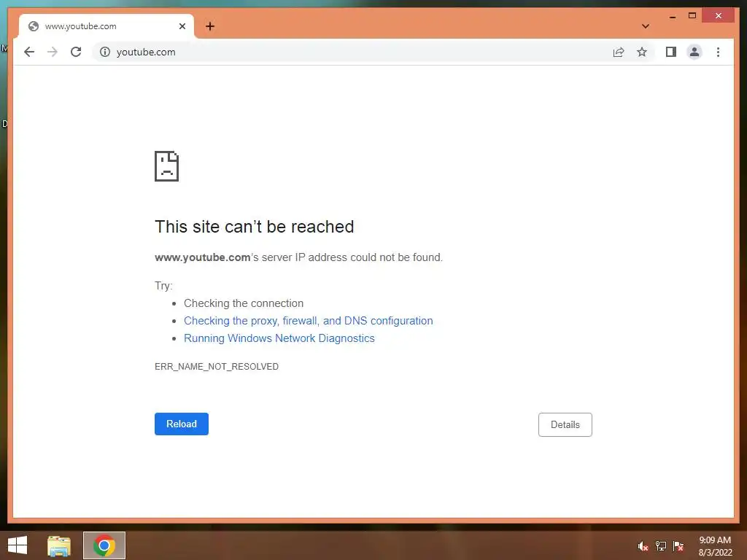Click the sad page error icon
Image resolution: width=747 pixels, height=560 pixels.
point(167,166)
